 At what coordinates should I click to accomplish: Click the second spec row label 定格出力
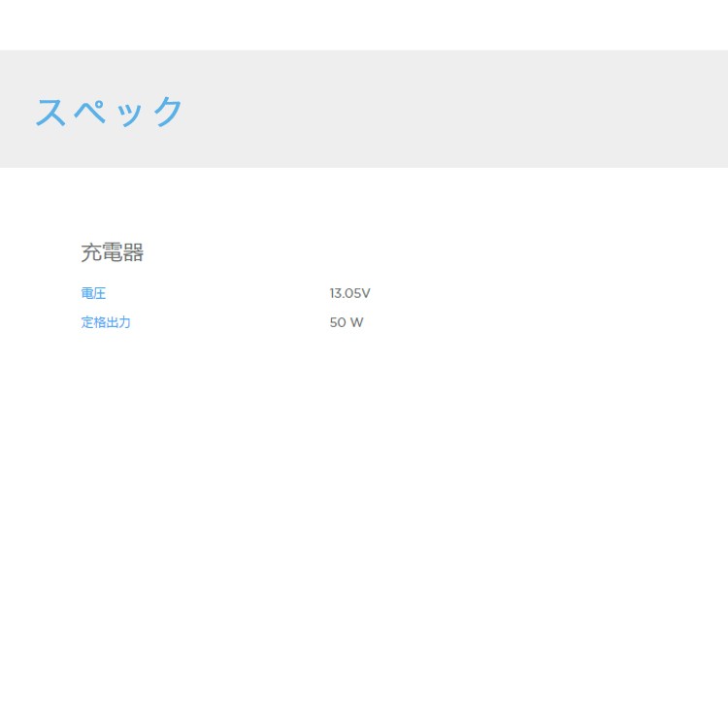[x=106, y=322]
